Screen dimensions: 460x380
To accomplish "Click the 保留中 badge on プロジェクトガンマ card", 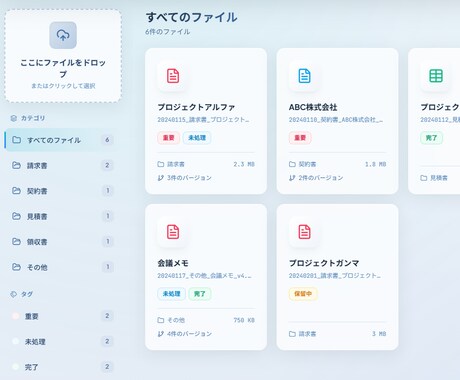I will point(303,294).
